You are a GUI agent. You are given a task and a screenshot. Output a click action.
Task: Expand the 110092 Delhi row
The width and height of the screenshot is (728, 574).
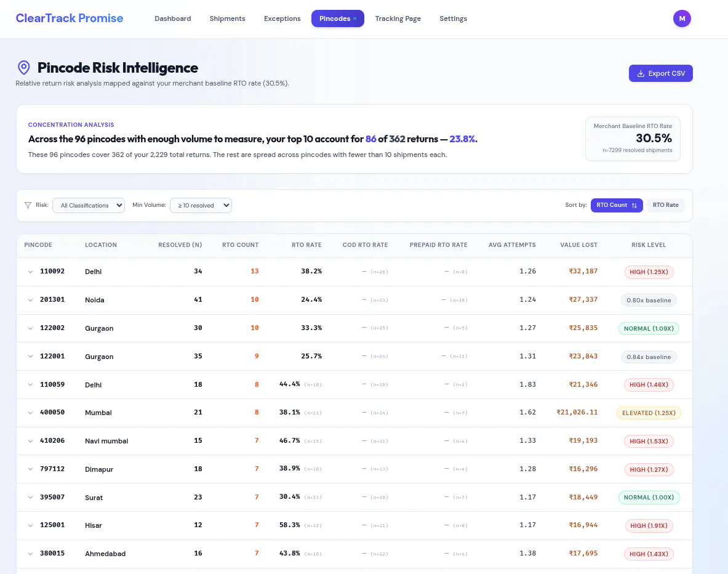30,272
